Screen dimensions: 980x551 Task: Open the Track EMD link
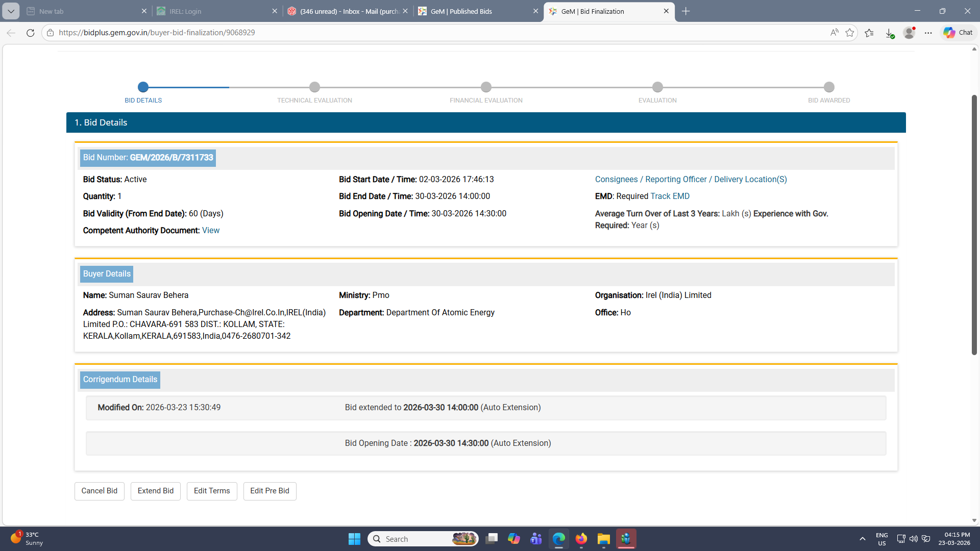[x=670, y=196]
